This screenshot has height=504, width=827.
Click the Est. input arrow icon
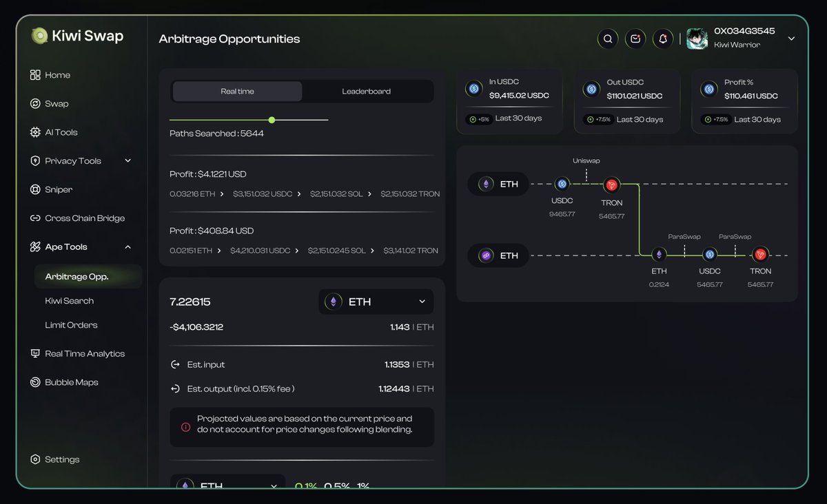coord(175,364)
